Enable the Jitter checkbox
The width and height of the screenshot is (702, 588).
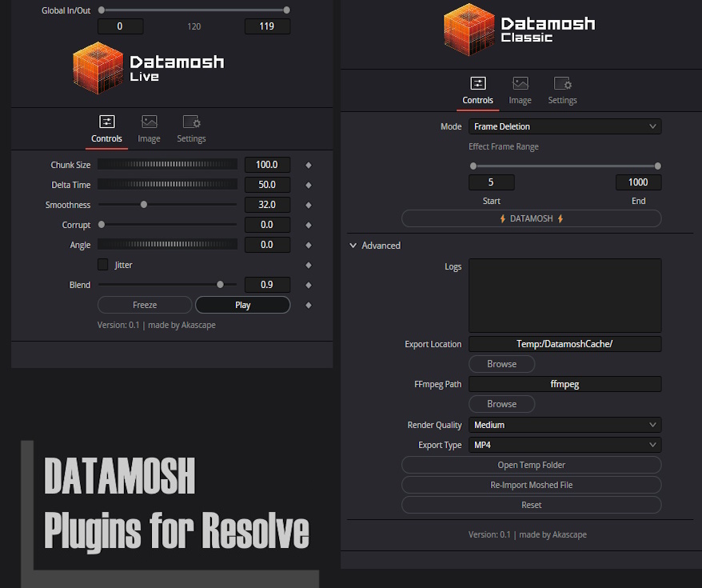[x=103, y=265]
